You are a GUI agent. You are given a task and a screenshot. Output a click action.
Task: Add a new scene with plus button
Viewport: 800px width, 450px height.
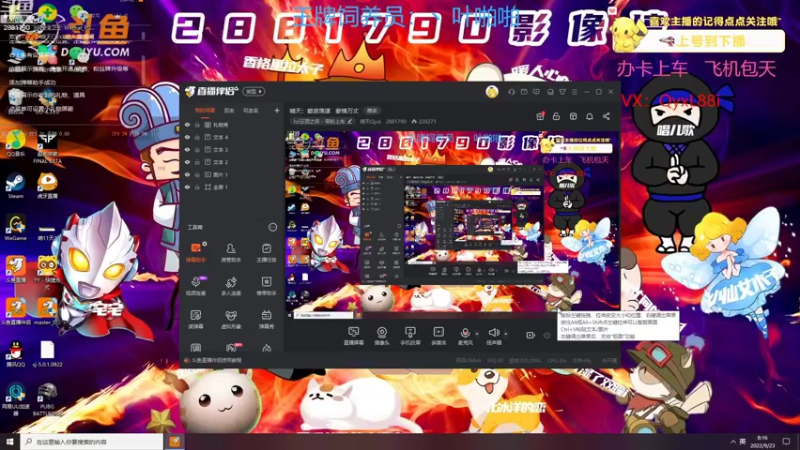pos(277,110)
